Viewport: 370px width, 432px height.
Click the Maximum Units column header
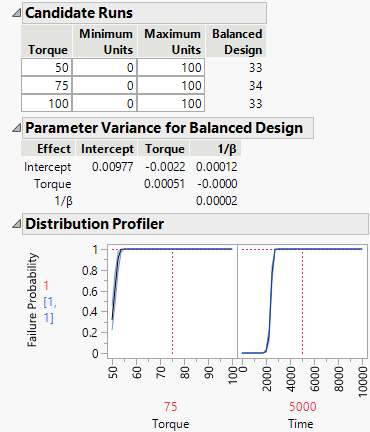point(172,42)
